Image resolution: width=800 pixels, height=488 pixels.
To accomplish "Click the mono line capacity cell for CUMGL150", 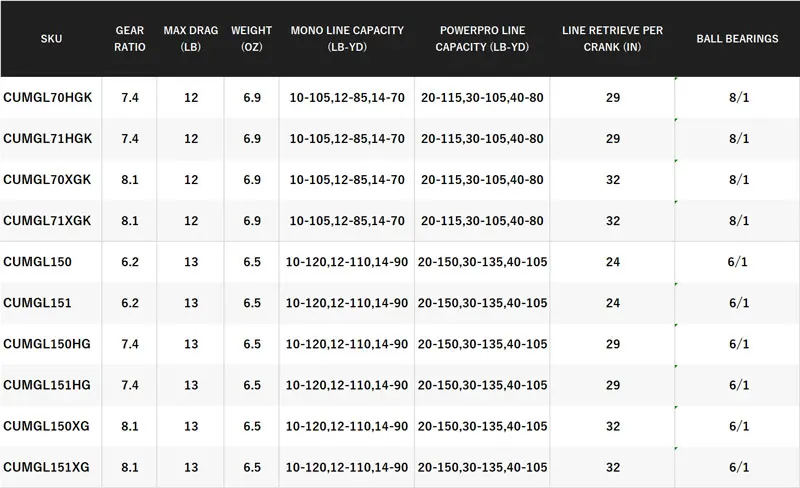I will (347, 262).
